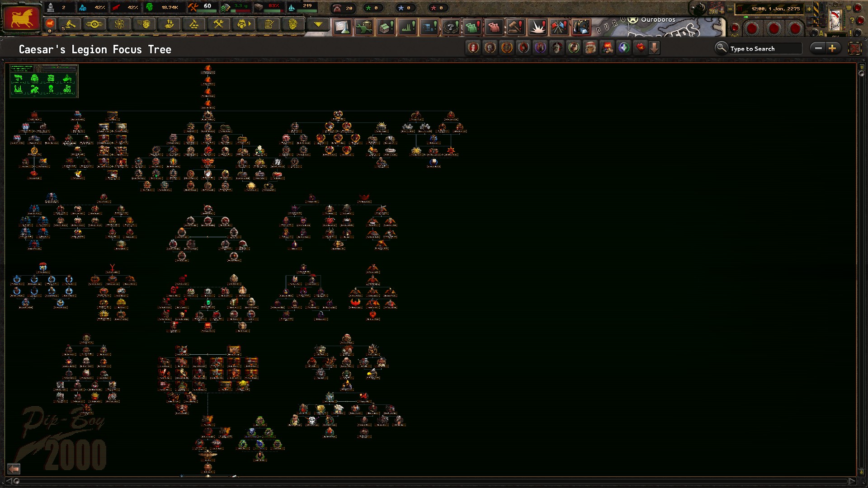Select the Interstate 80 shield focus
The width and height of the screenshot is (868, 488).
26,127
